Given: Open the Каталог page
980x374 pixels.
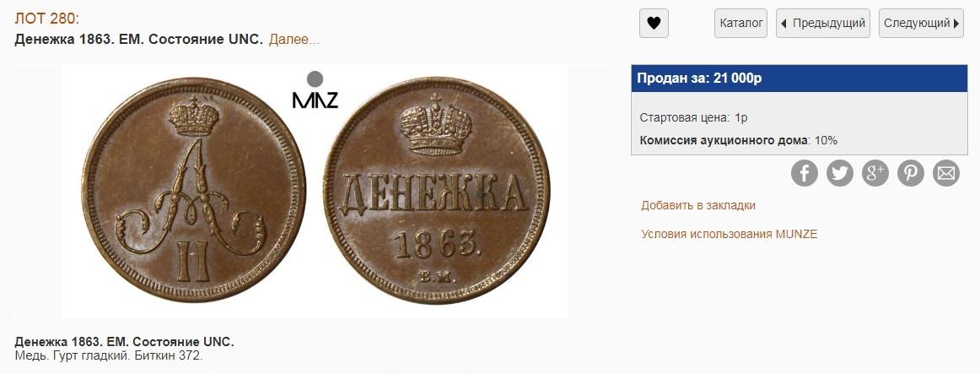Looking at the screenshot, I should click(740, 24).
